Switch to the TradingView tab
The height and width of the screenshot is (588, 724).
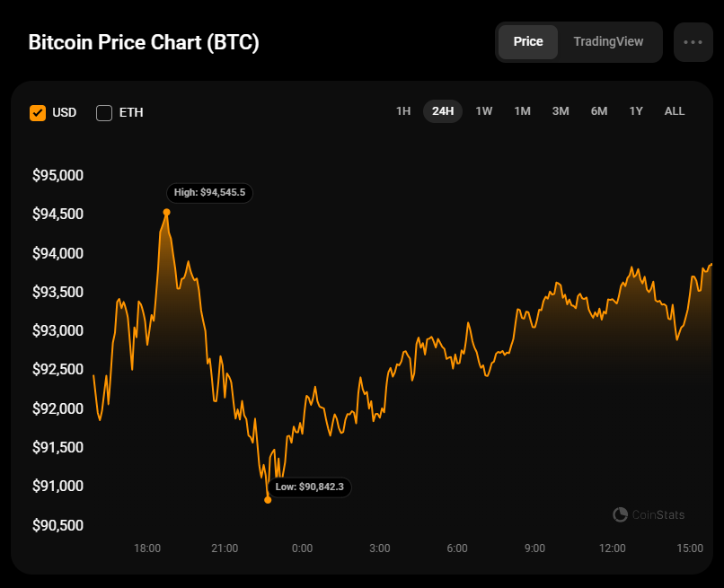point(608,42)
